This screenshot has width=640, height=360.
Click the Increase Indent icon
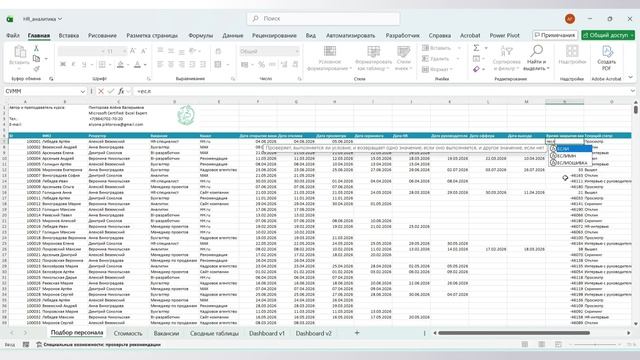(x=203, y=64)
